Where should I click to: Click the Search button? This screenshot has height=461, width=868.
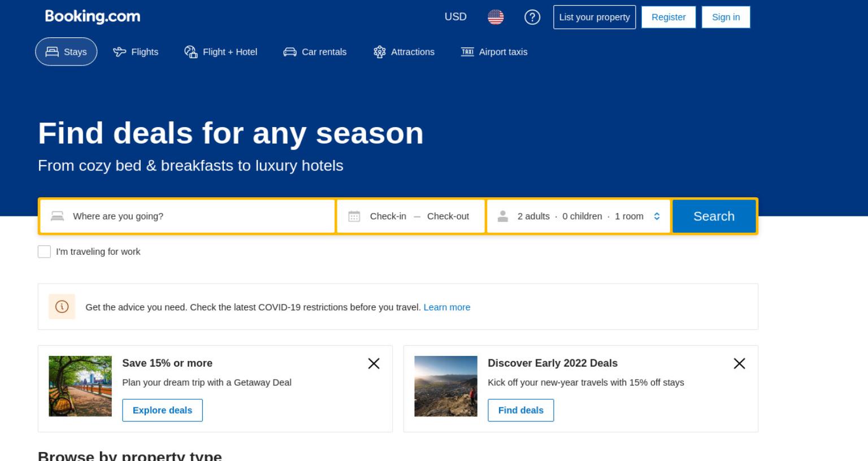coord(714,216)
